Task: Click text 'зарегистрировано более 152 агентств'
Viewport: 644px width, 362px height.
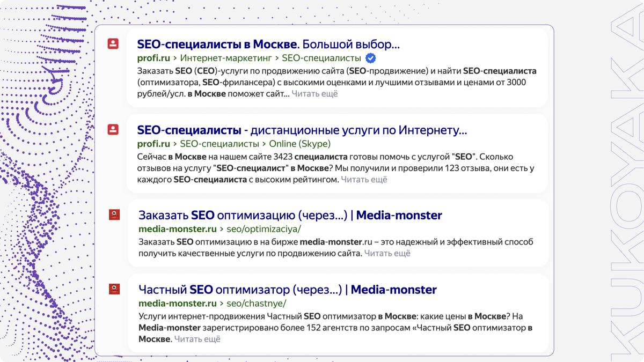Action: (x=273, y=328)
